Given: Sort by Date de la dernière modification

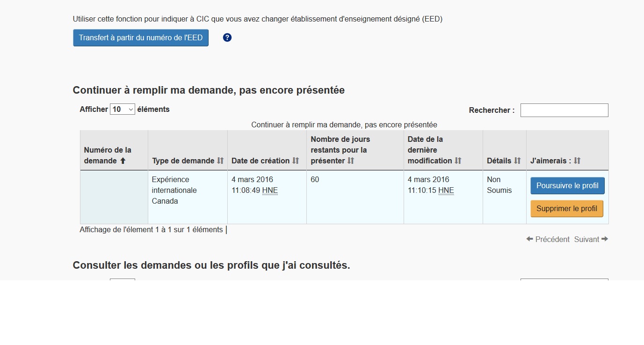Looking at the screenshot, I should click(x=458, y=161).
